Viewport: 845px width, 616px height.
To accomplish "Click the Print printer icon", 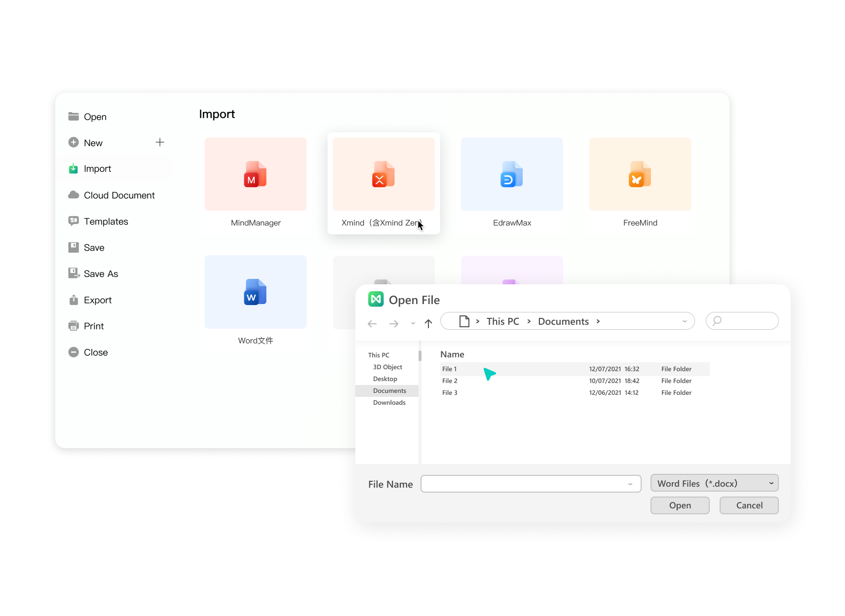I will pos(74,326).
